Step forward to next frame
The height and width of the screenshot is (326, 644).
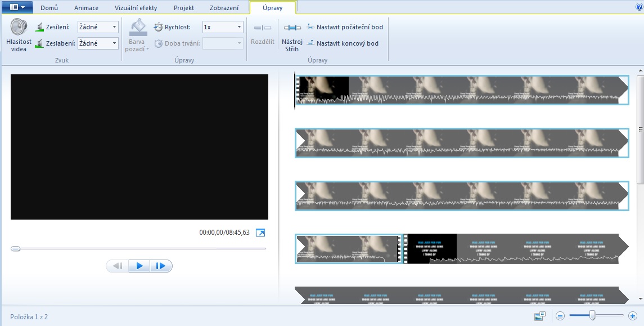[x=161, y=266]
